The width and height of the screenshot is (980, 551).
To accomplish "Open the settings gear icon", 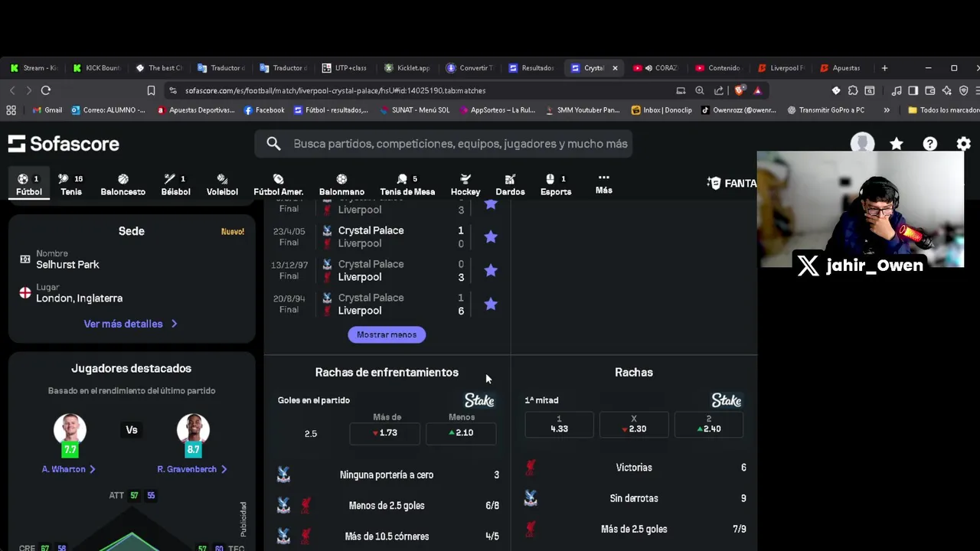I will (963, 144).
